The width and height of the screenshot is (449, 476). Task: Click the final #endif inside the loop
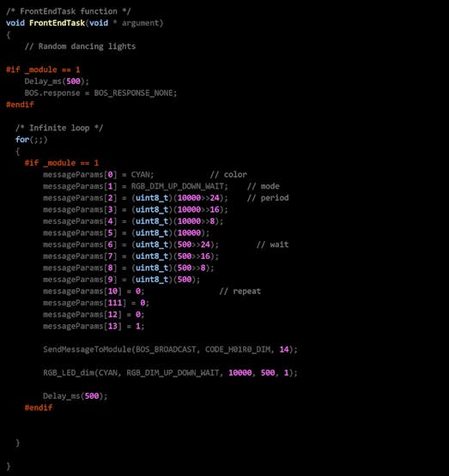tap(39, 407)
